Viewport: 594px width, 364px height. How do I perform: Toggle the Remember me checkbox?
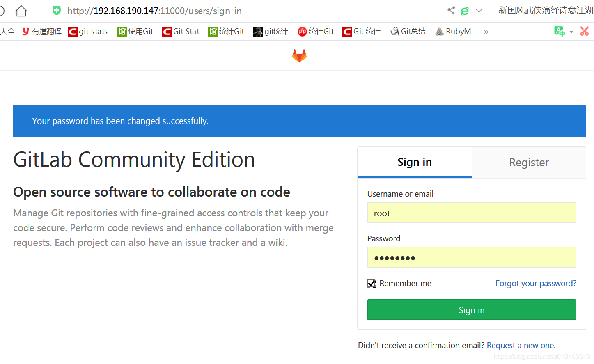[x=371, y=283]
